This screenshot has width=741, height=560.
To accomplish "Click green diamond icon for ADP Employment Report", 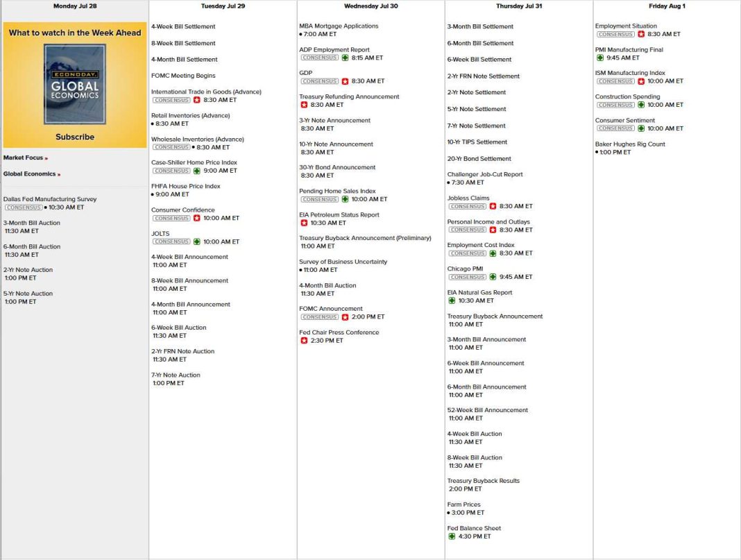I will [345, 58].
